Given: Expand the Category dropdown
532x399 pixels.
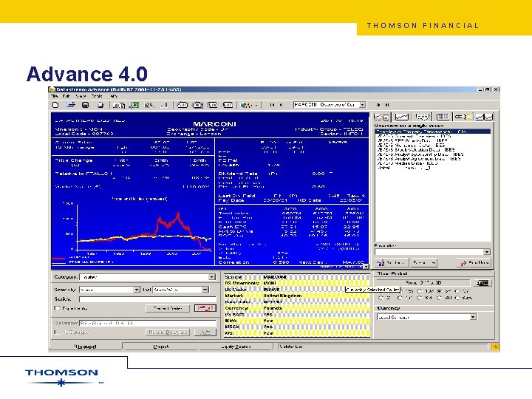Looking at the screenshot, I should [212, 277].
